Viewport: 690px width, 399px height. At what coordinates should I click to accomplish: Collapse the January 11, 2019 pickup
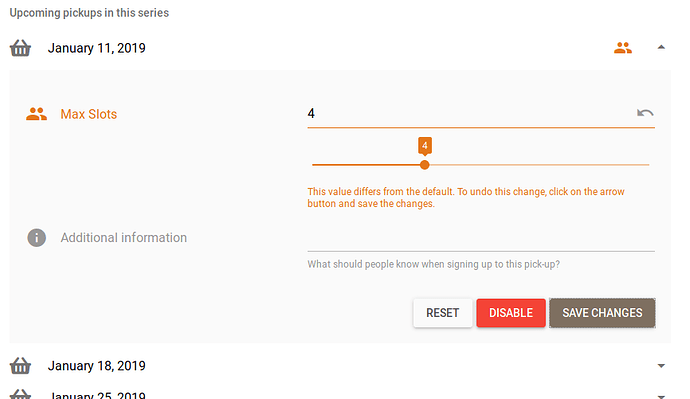(x=661, y=48)
